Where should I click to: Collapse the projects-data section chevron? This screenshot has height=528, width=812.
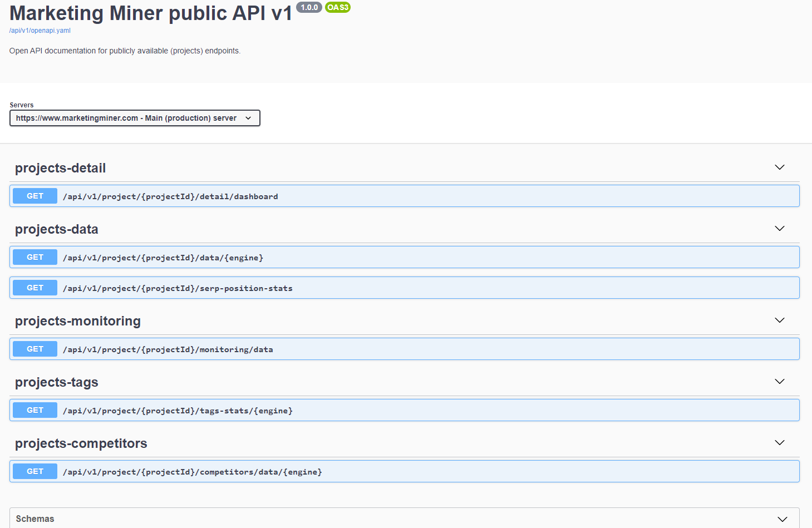(x=780, y=229)
